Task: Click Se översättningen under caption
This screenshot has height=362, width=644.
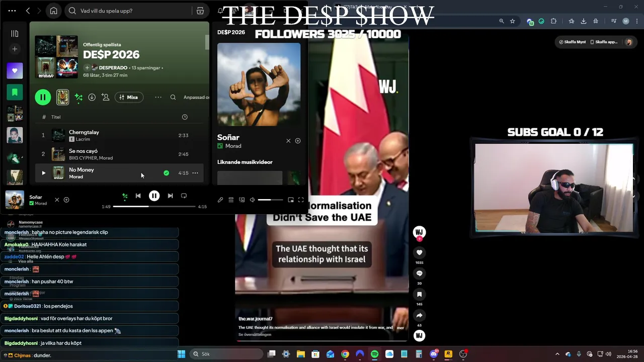Action: coord(255,334)
